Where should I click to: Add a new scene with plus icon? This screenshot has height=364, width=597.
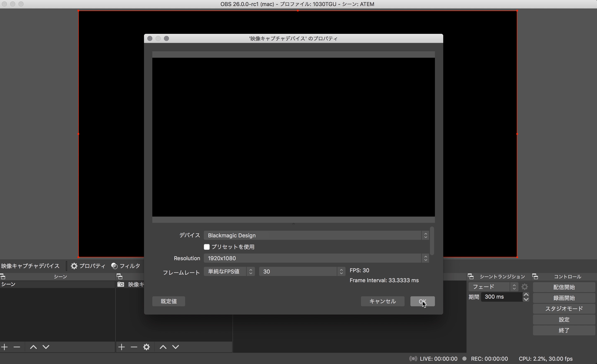[x=4, y=347]
